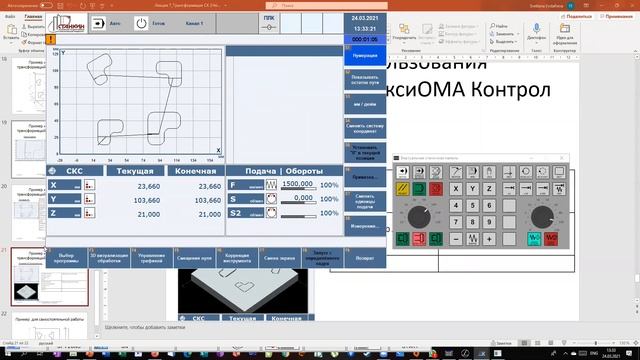Click the spindle S2 icon
The image size is (640, 360).
pos(271,213)
